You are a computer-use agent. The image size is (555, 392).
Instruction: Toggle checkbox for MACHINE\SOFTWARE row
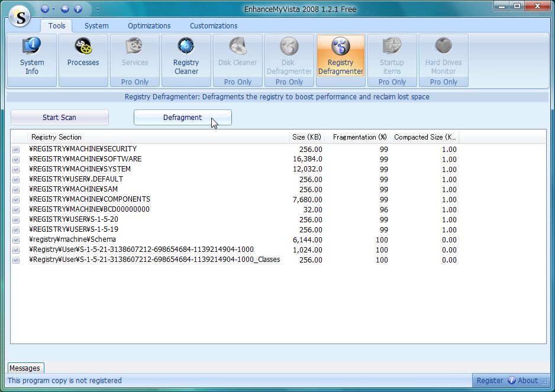16,159
